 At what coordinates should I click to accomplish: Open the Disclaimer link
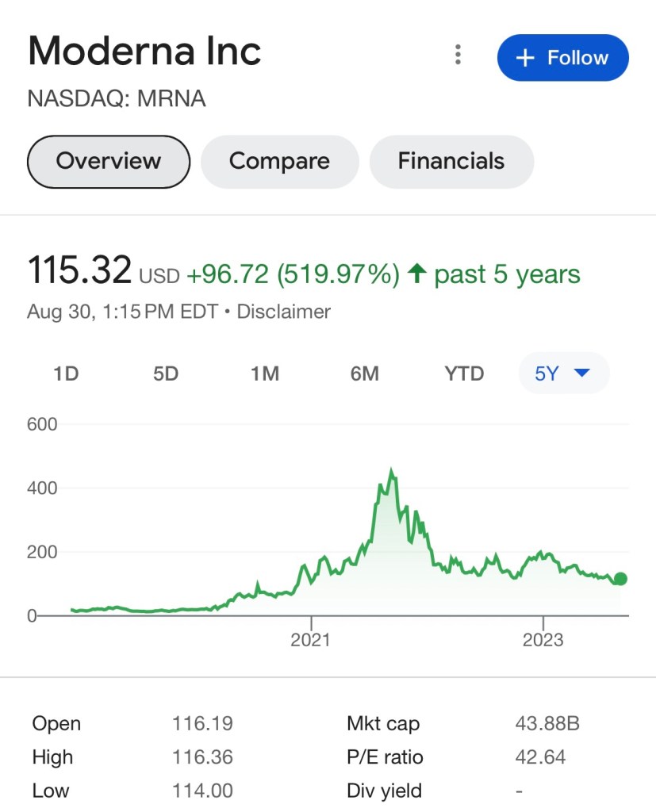[284, 312]
